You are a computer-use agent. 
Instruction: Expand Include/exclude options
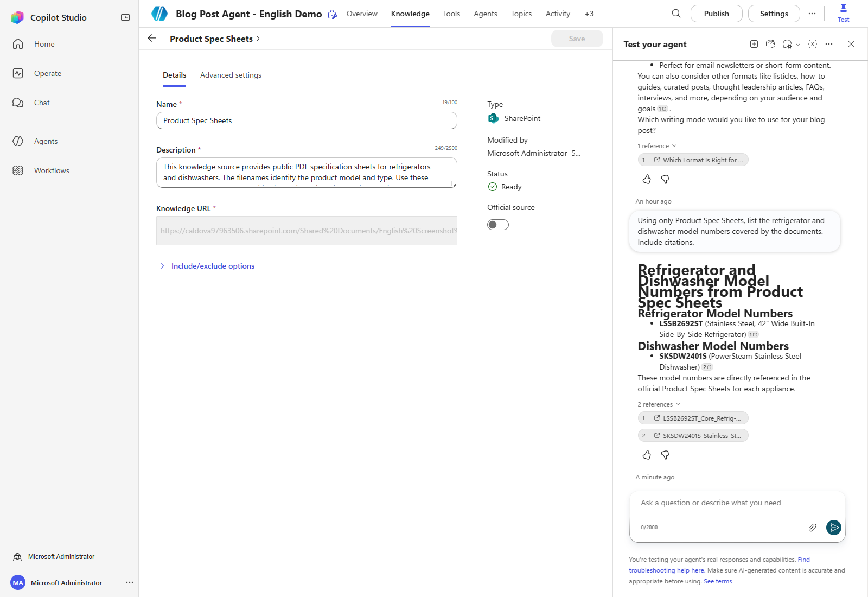click(x=207, y=266)
